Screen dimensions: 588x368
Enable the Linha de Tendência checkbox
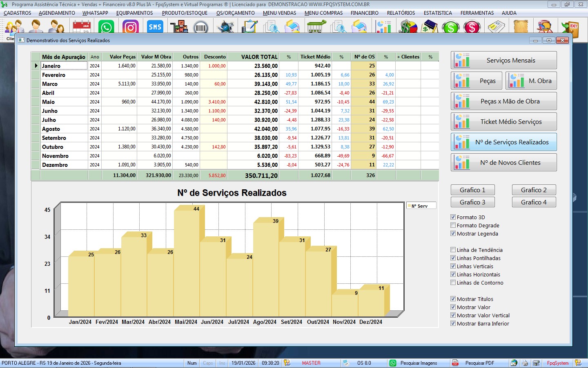point(453,250)
